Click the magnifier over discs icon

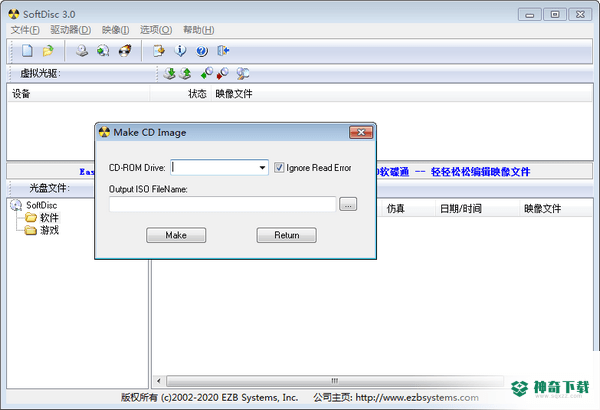point(243,73)
